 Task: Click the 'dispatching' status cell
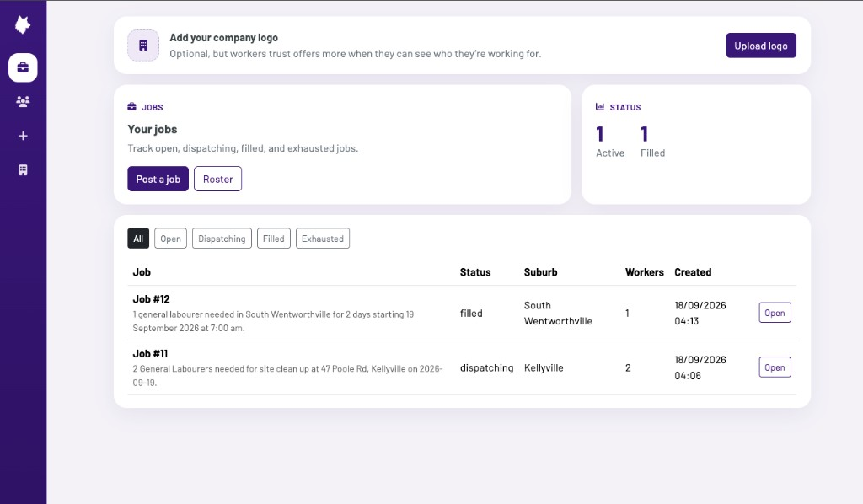(486, 367)
